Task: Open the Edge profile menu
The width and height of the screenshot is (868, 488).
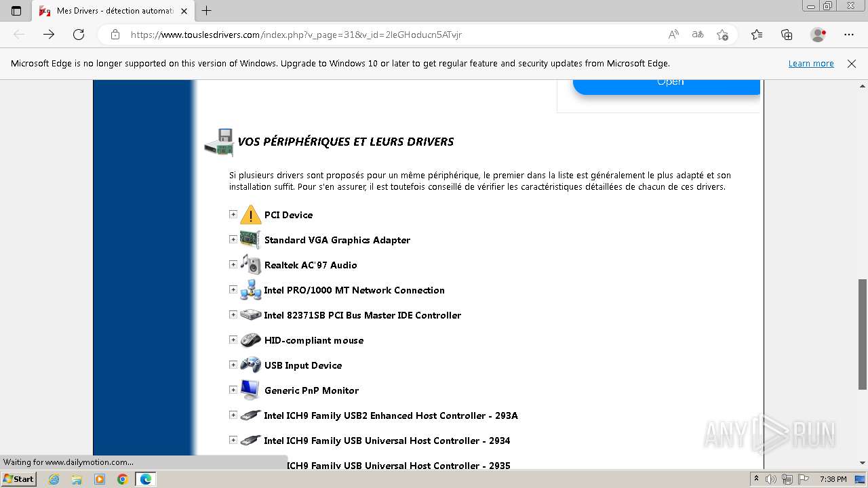Action: (818, 35)
